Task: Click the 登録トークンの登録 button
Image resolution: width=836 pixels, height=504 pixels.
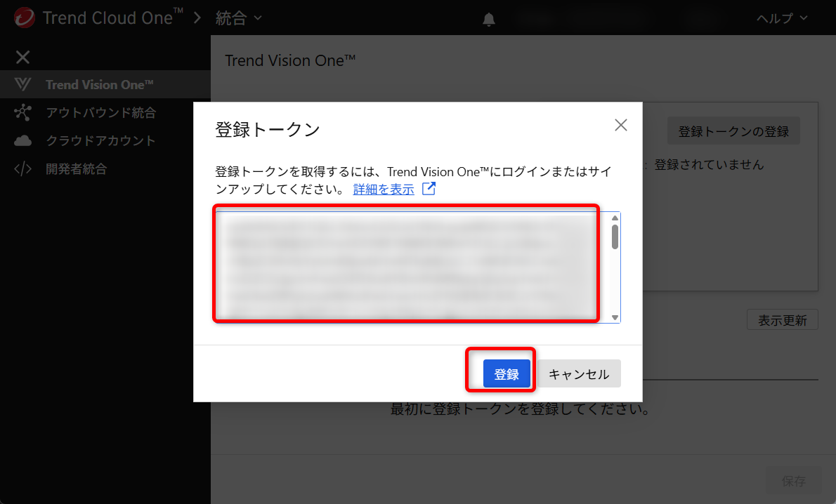Action: [733, 131]
